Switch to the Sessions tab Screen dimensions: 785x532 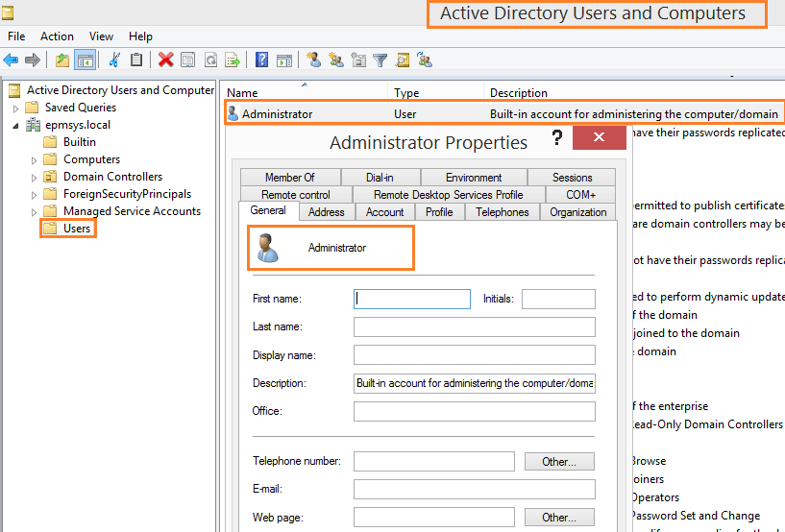pyautogui.click(x=573, y=177)
